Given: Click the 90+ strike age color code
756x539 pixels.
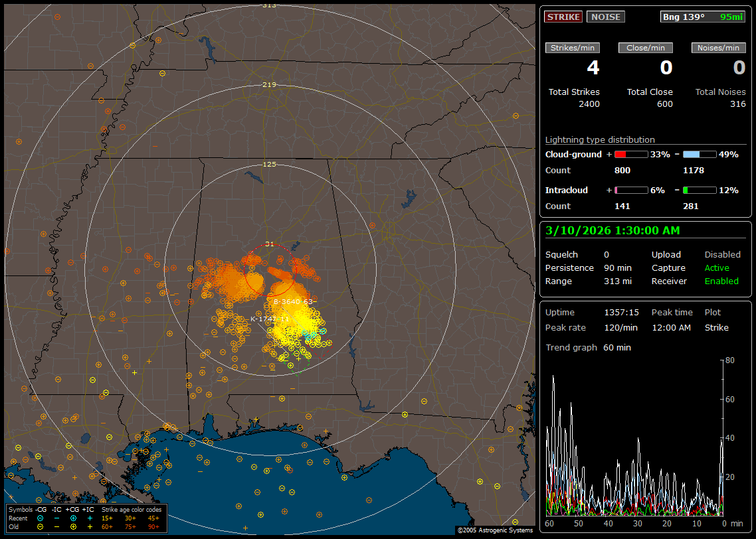Looking at the screenshot, I should [153, 526].
